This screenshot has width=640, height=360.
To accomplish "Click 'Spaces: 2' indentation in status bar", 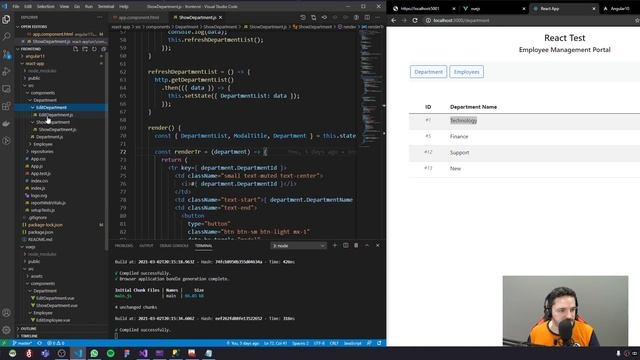I will (300, 343).
